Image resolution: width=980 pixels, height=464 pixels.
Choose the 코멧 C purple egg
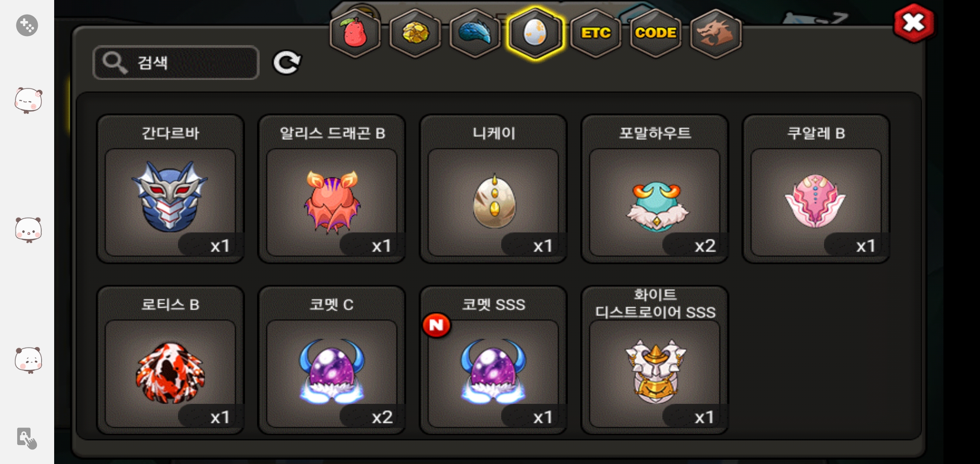[x=332, y=360]
